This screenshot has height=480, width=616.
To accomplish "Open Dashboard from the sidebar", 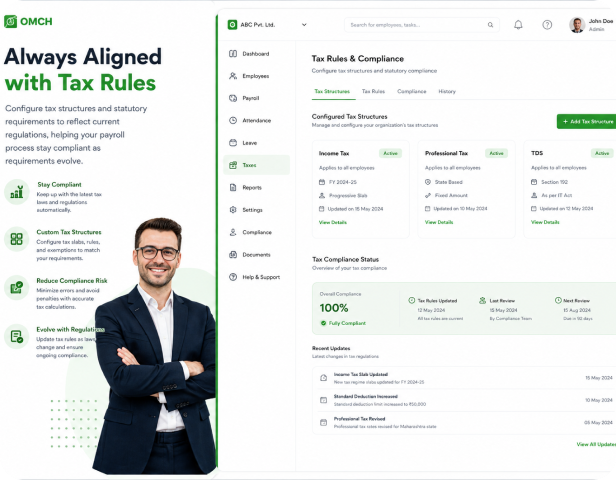I will click(x=257, y=54).
